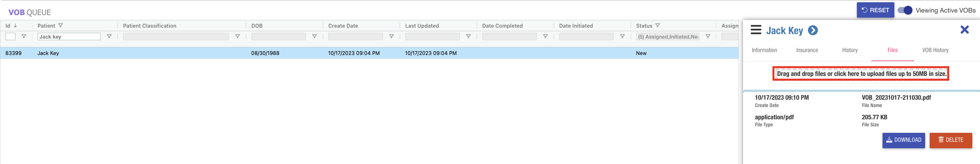Delete the VOB_20231017-211030.pdf file
980x164 pixels.
[950, 140]
